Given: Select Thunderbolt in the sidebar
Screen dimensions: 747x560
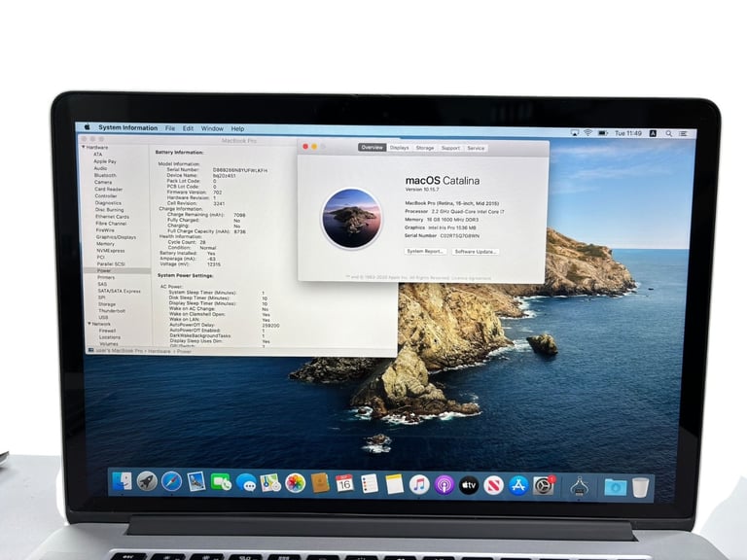Looking at the screenshot, I should click(112, 310).
